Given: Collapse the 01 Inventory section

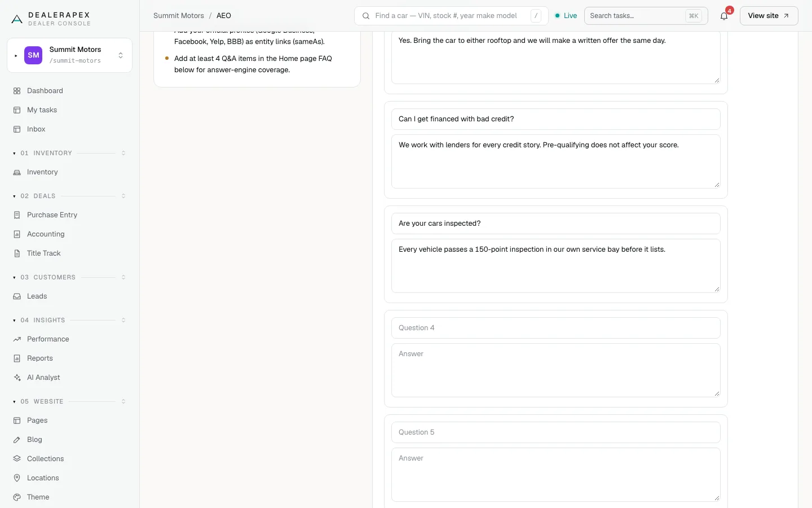Looking at the screenshot, I should (x=70, y=153).
